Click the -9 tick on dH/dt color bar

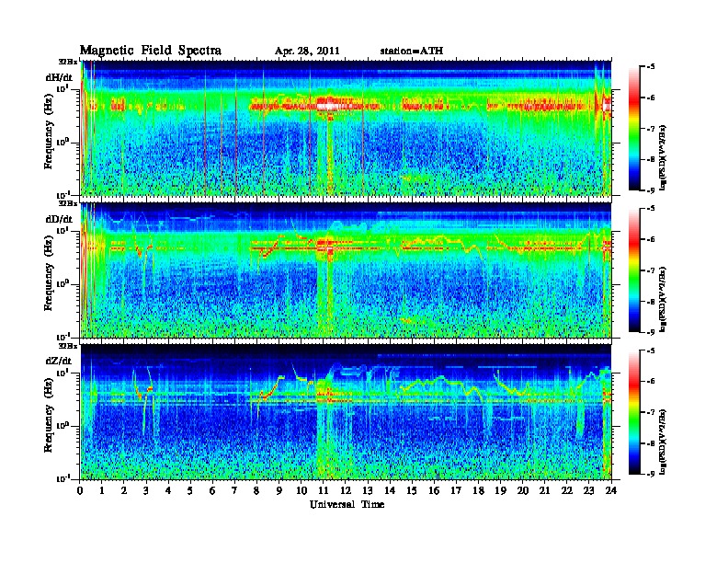[651, 190]
